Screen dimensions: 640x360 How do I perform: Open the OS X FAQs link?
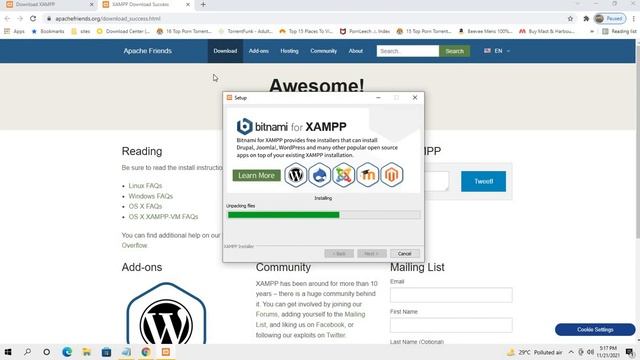click(145, 206)
